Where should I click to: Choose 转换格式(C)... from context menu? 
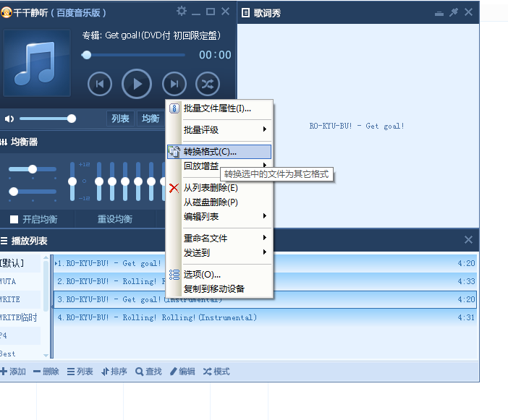219,151
